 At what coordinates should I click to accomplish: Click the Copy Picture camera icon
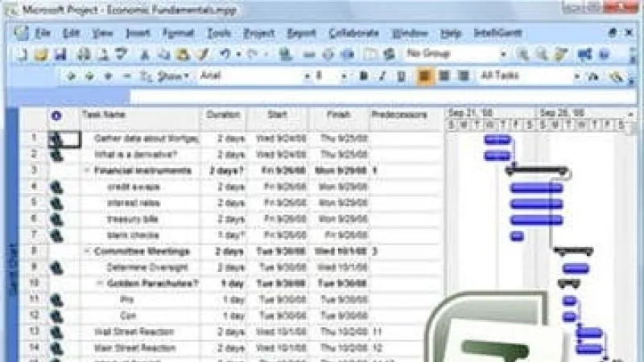click(585, 54)
